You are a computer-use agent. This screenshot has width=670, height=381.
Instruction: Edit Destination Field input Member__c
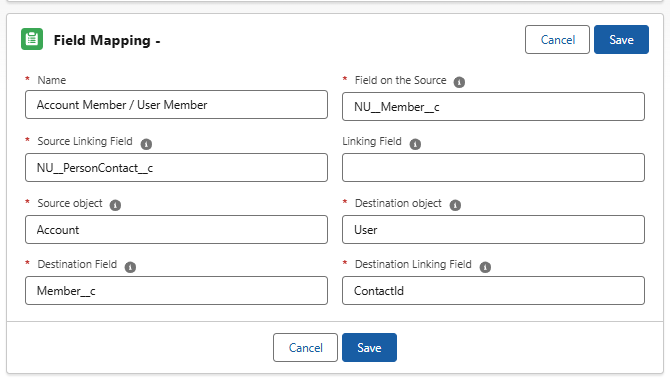coord(176,291)
